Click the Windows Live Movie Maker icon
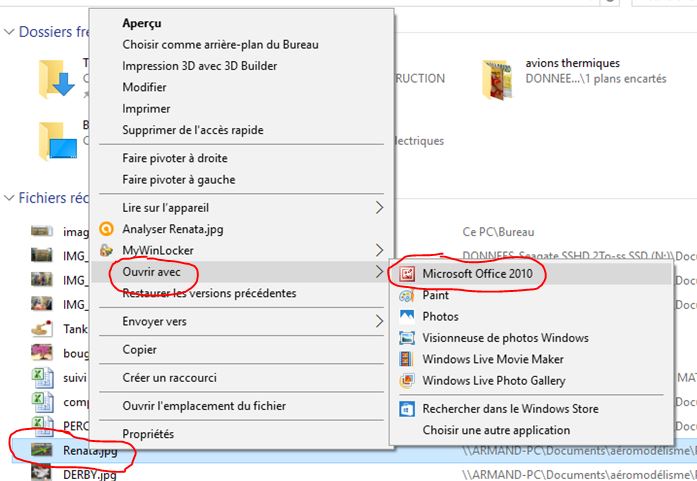This screenshot has height=481, width=697. (407, 359)
